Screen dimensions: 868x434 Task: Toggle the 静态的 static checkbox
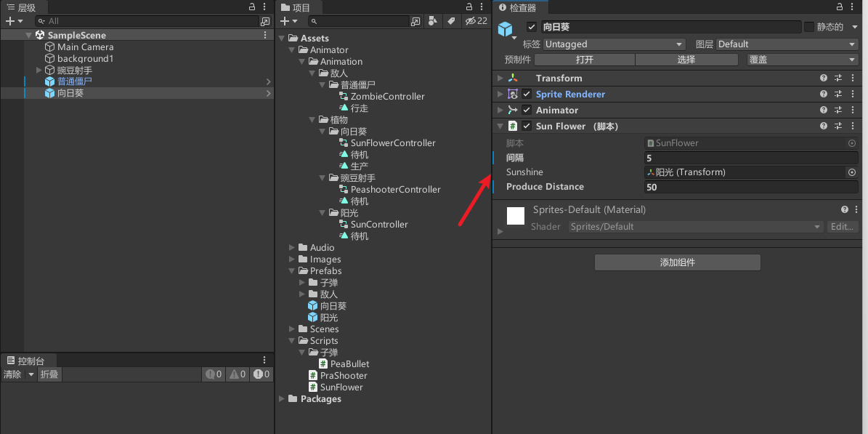point(809,27)
